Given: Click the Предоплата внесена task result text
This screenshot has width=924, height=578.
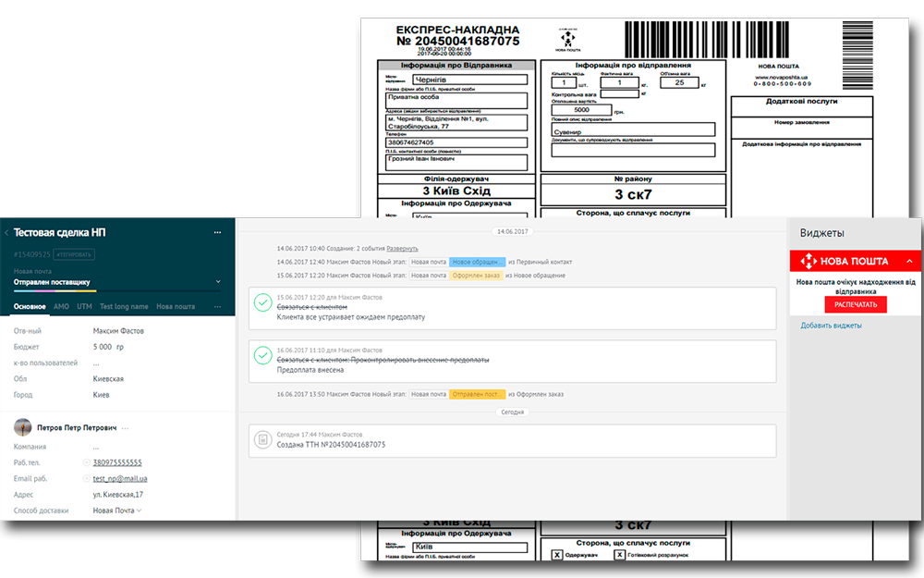Looking at the screenshot, I should pos(310,370).
